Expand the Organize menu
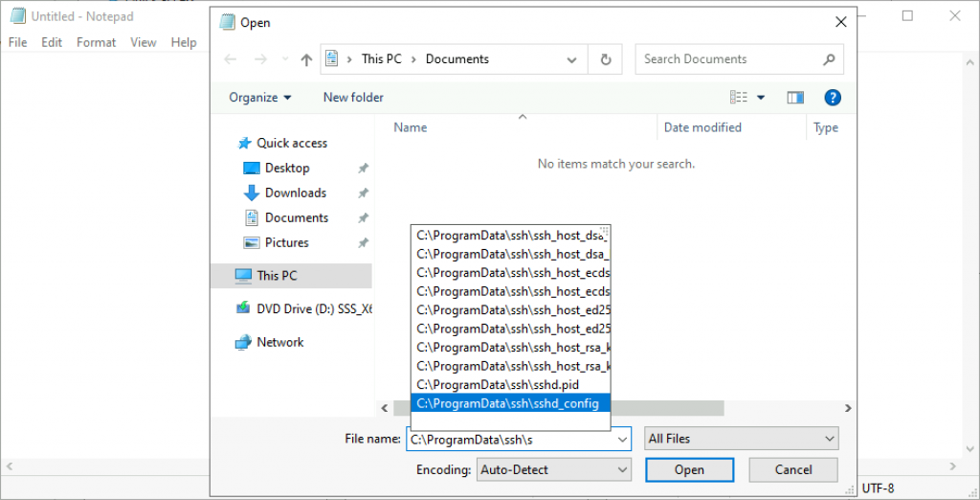This screenshot has width=980, height=500. pyautogui.click(x=260, y=97)
